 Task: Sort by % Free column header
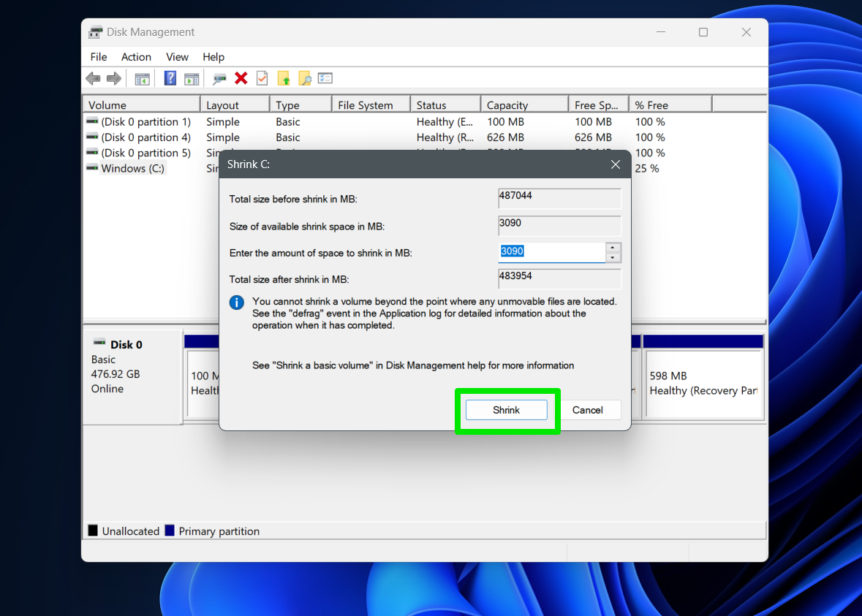(670, 104)
